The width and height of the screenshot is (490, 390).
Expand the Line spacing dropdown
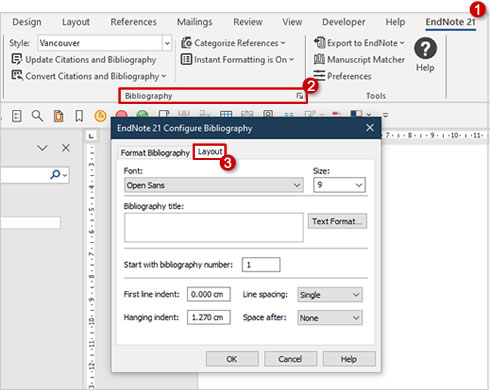click(330, 295)
